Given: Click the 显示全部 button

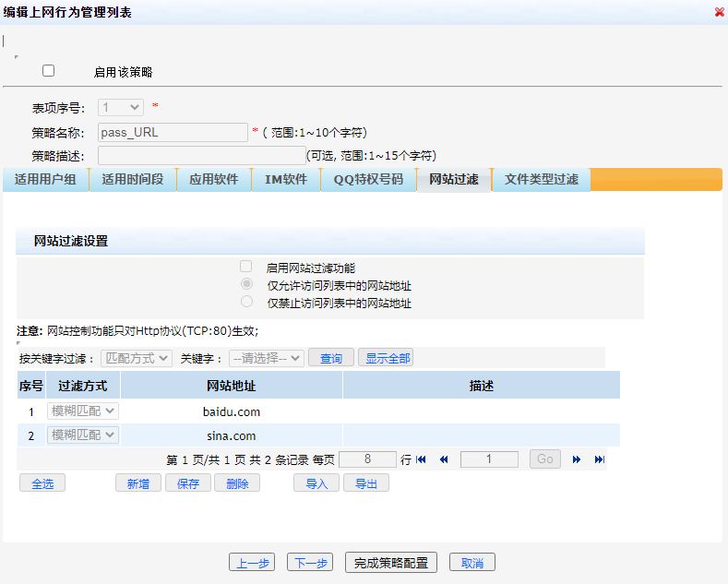Looking at the screenshot, I should [x=388, y=358].
